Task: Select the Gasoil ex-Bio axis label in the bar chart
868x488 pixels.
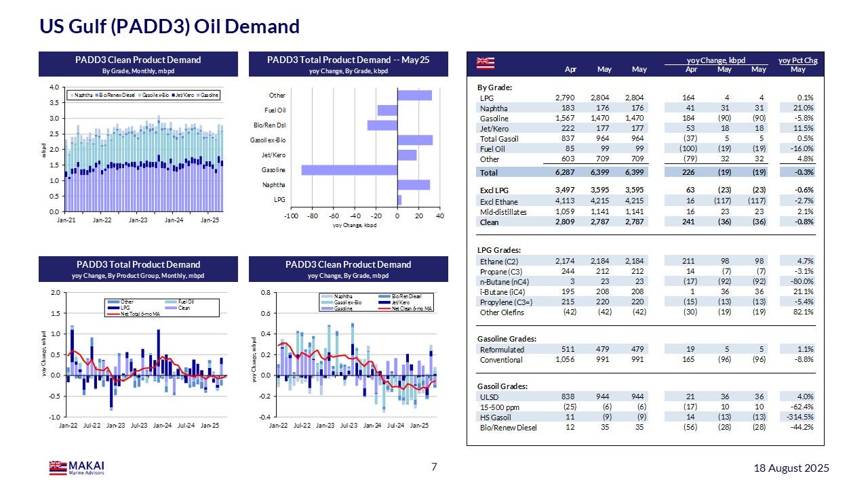Action: click(x=269, y=140)
